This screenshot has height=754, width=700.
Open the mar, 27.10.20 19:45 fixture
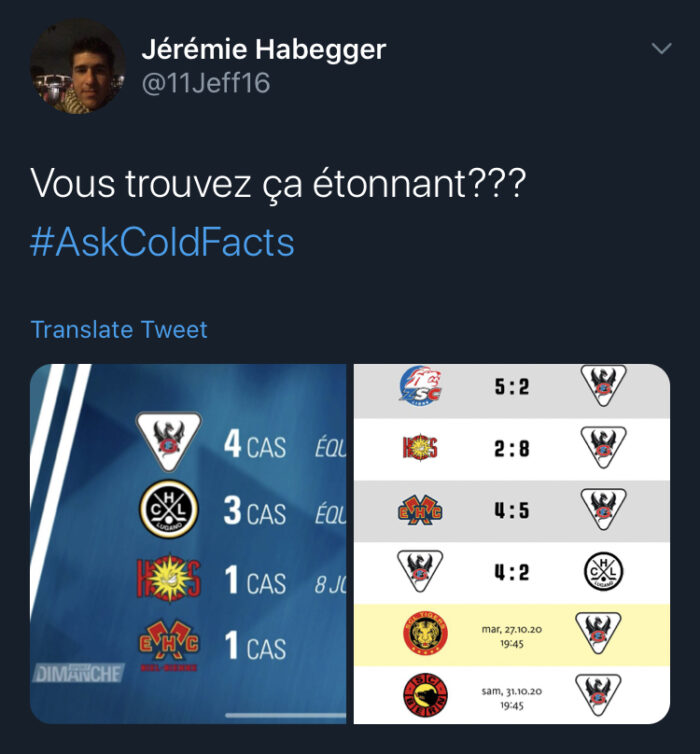(512, 635)
